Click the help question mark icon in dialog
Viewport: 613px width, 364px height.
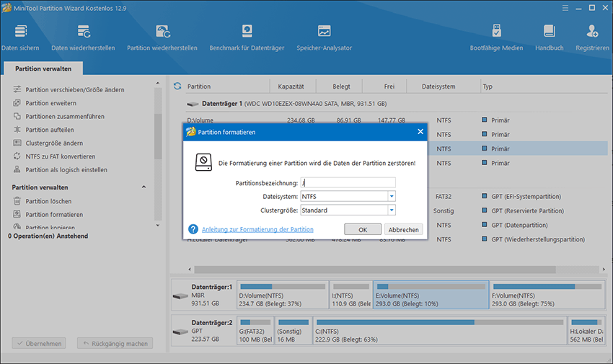click(193, 229)
